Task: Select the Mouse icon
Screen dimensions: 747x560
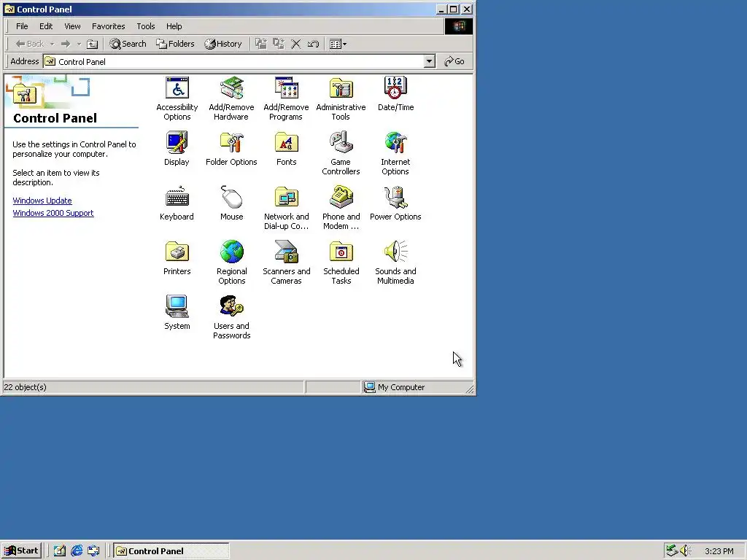Action: click(231, 203)
